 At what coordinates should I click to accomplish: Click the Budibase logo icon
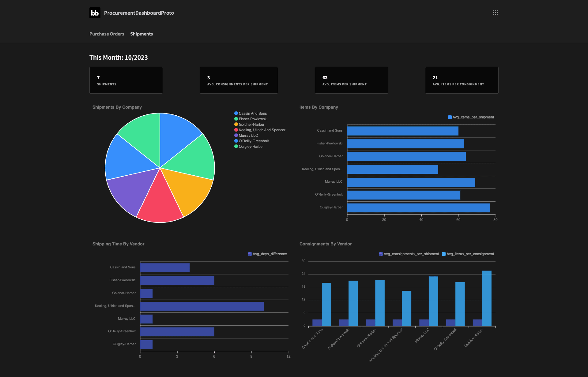point(95,13)
